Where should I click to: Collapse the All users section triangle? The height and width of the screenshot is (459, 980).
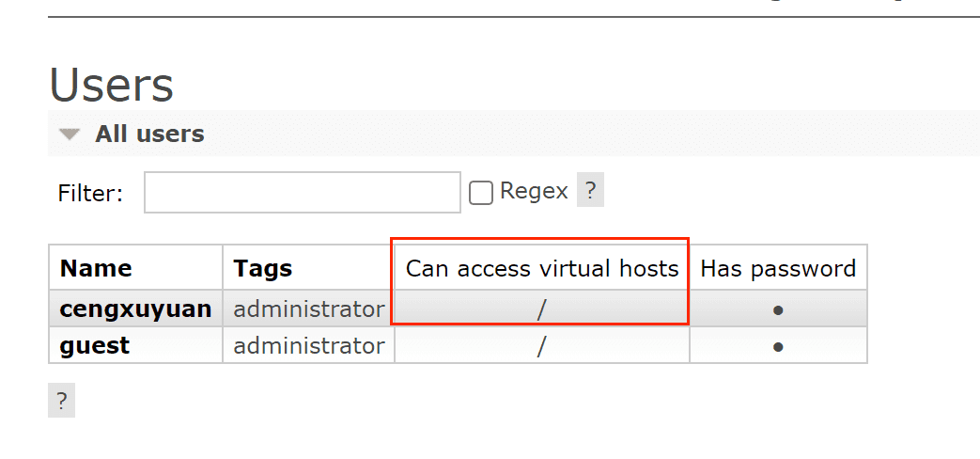coord(70,135)
